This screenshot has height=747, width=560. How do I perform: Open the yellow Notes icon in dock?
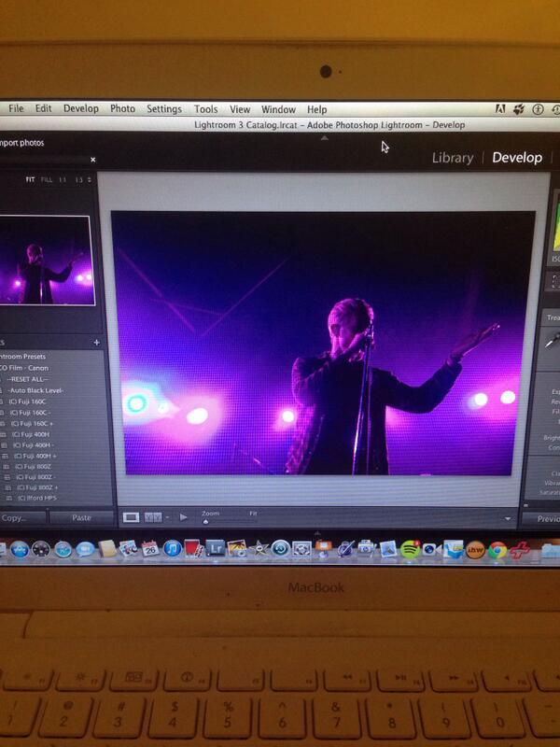[107, 549]
